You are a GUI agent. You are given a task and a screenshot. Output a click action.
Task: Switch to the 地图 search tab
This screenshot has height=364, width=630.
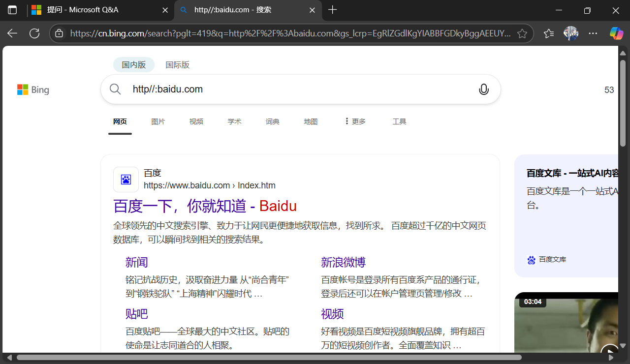coord(311,121)
